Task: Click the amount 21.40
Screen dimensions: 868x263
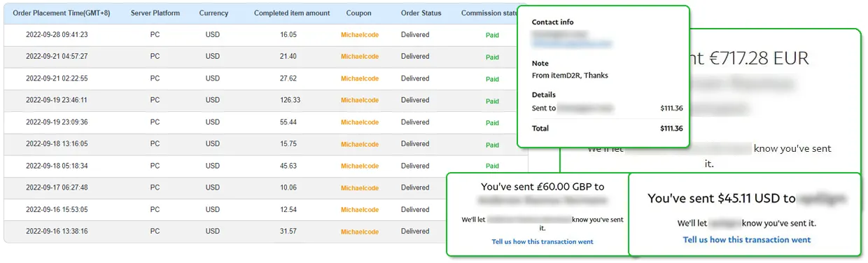Action: (x=288, y=56)
